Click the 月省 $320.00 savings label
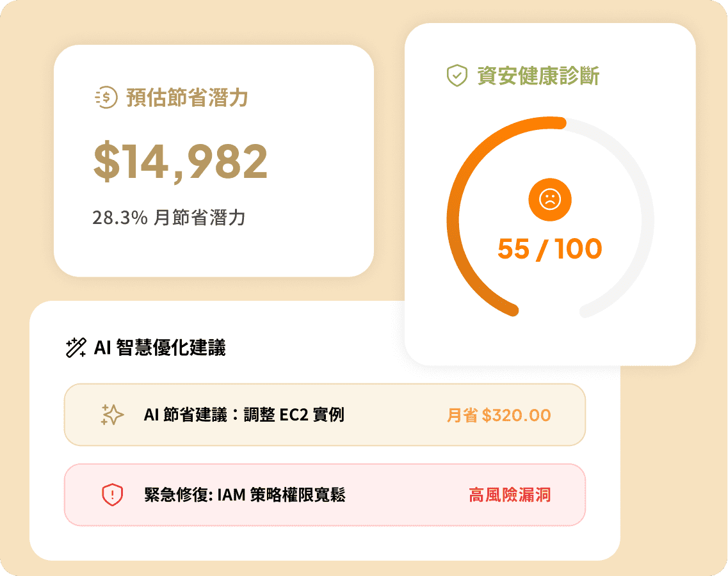 coord(499,415)
